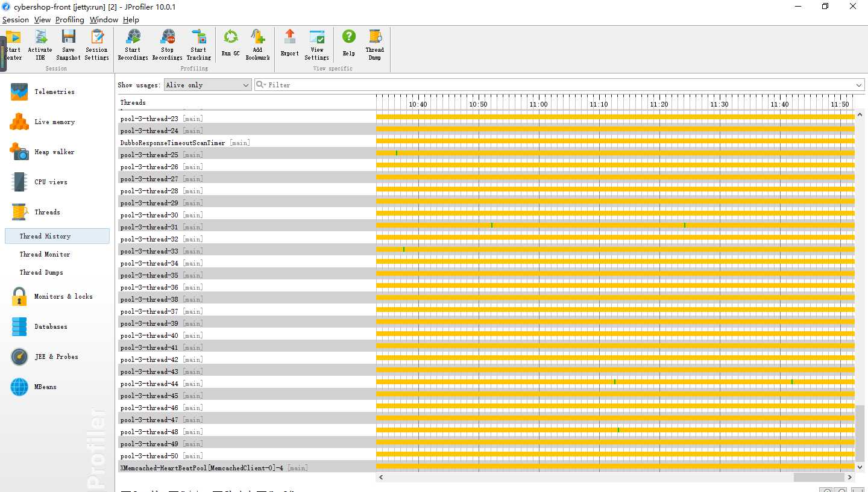This screenshot has height=492, width=868.
Task: Save a snapshot via Save Snapshot
Action: point(68,45)
